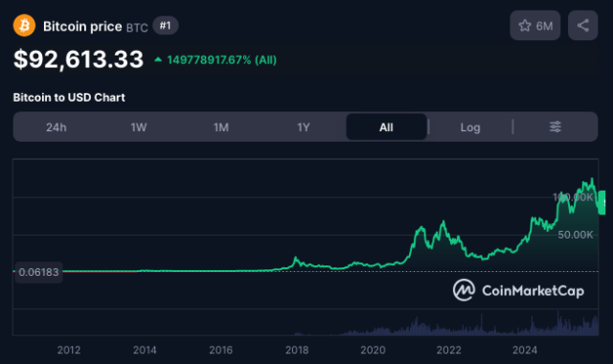Open the share icon button

[x=582, y=26]
